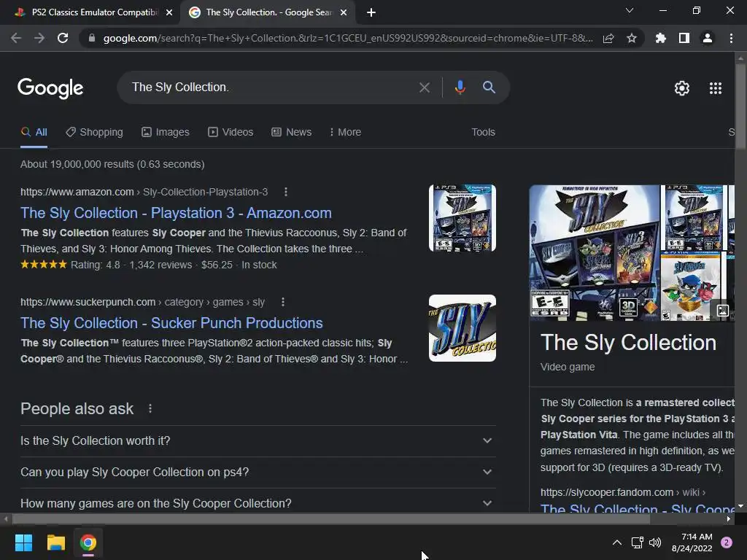Switch to Shopping results

tap(94, 132)
